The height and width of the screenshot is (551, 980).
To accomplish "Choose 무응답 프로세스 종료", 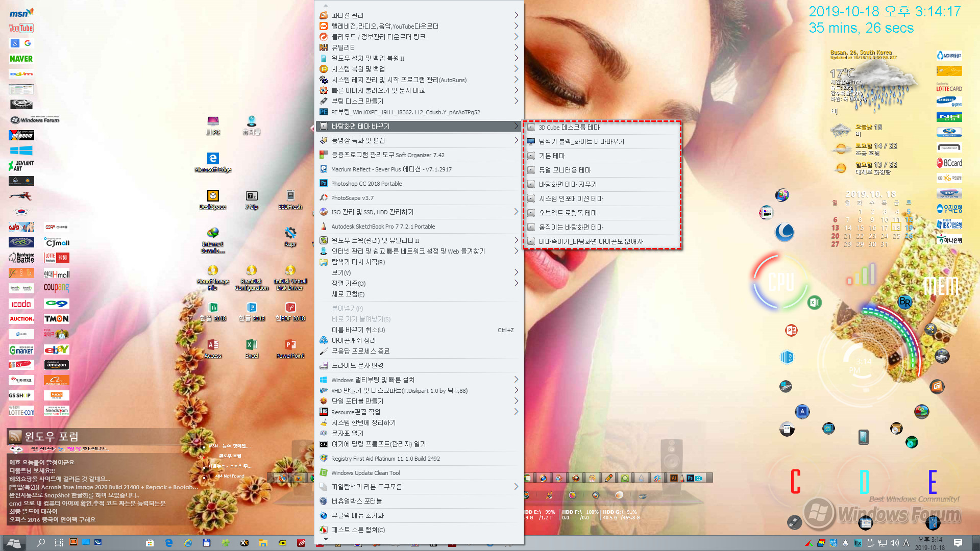I will coord(420,351).
